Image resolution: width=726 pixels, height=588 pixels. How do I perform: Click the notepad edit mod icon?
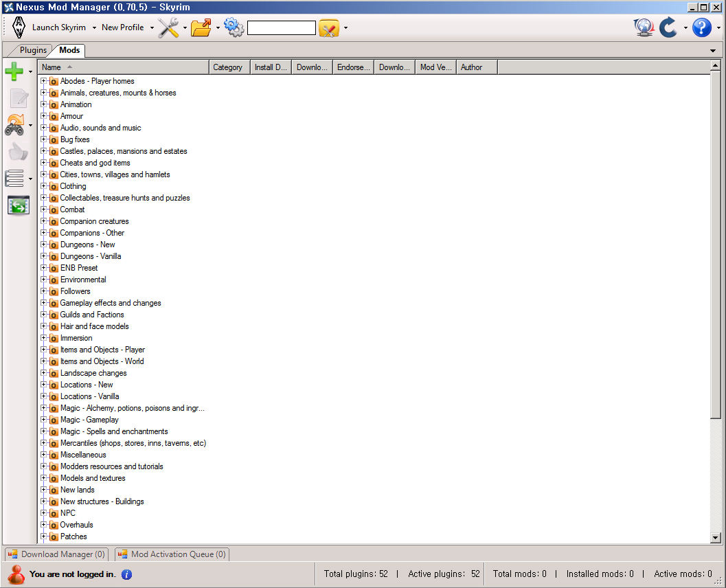click(19, 98)
